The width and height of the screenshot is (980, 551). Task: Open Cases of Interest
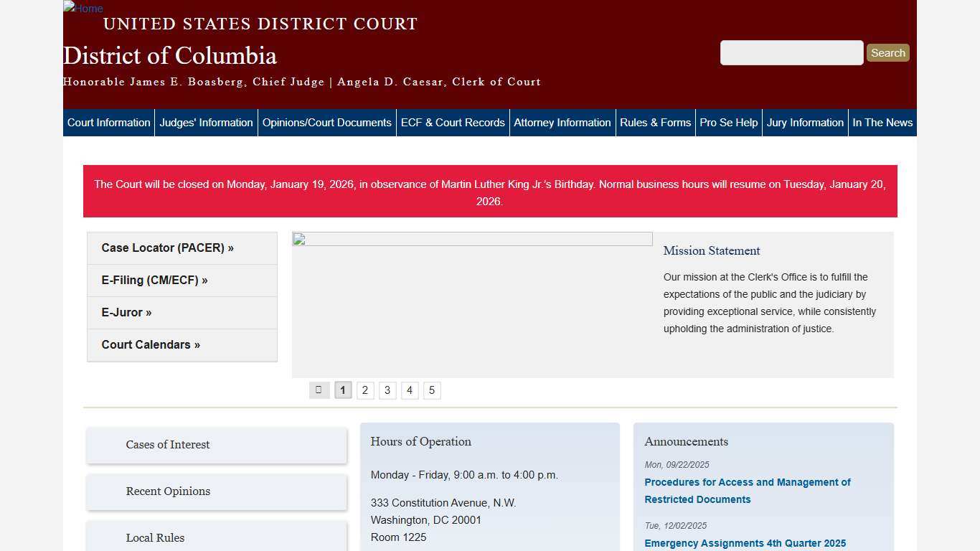point(168,445)
